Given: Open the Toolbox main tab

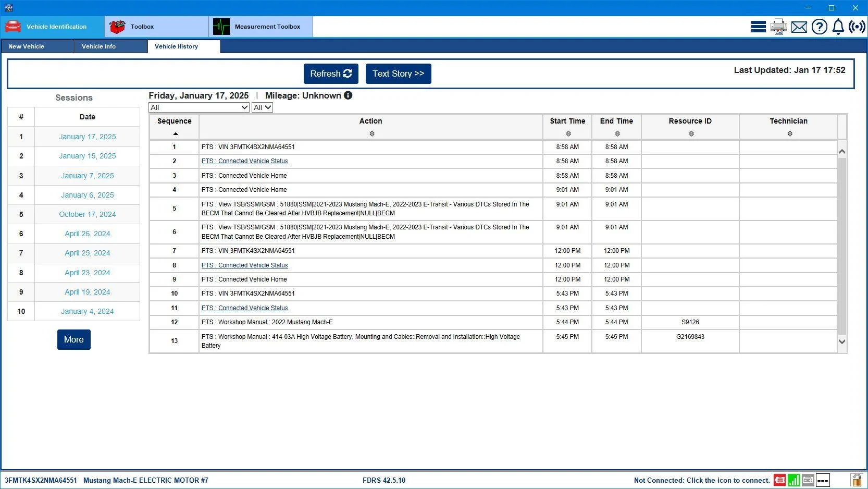Looking at the screenshot, I should tap(157, 27).
